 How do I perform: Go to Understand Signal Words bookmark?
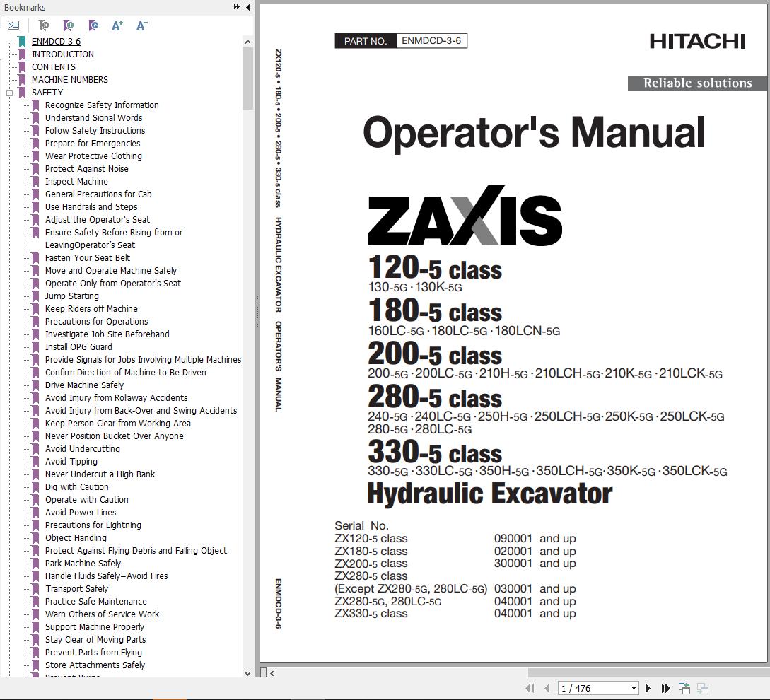pyautogui.click(x=94, y=118)
